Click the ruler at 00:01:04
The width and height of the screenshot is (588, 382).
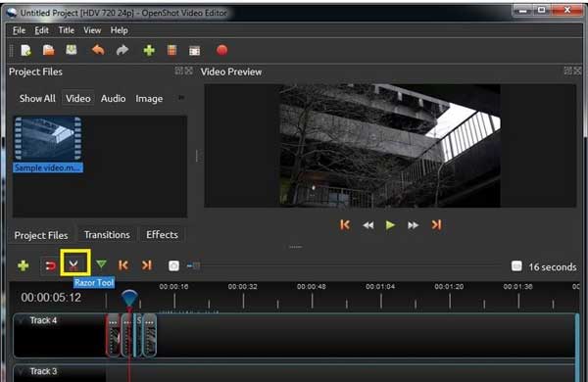[380, 287]
